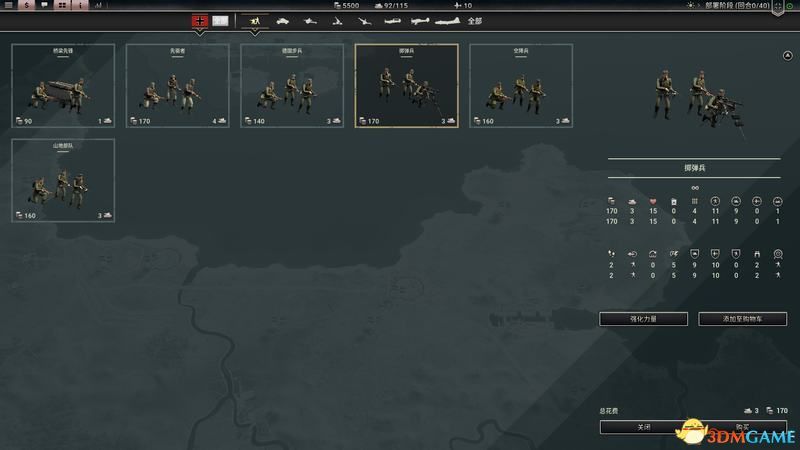The image size is (800, 450).
Task: Switch to the fighter plane class tab
Action: click(392, 21)
